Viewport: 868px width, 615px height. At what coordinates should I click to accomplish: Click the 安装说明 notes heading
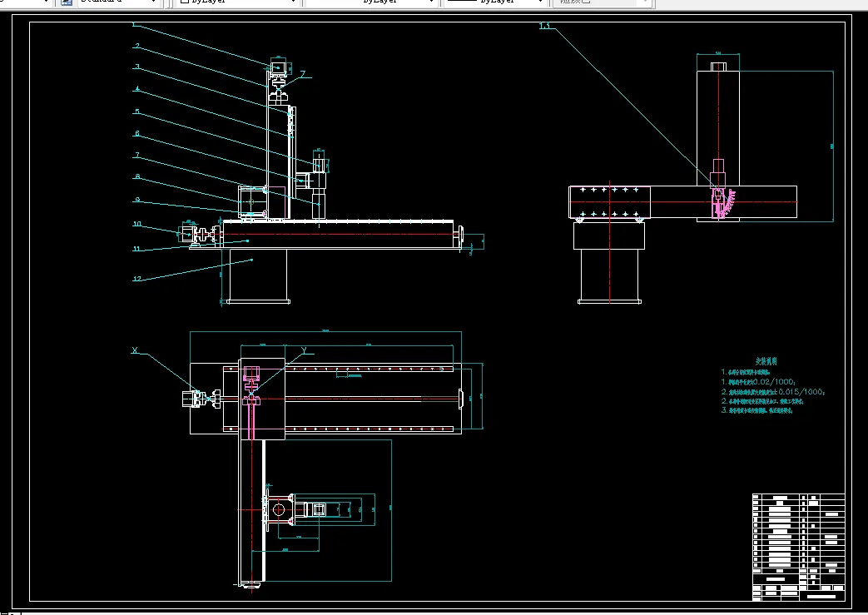point(766,362)
